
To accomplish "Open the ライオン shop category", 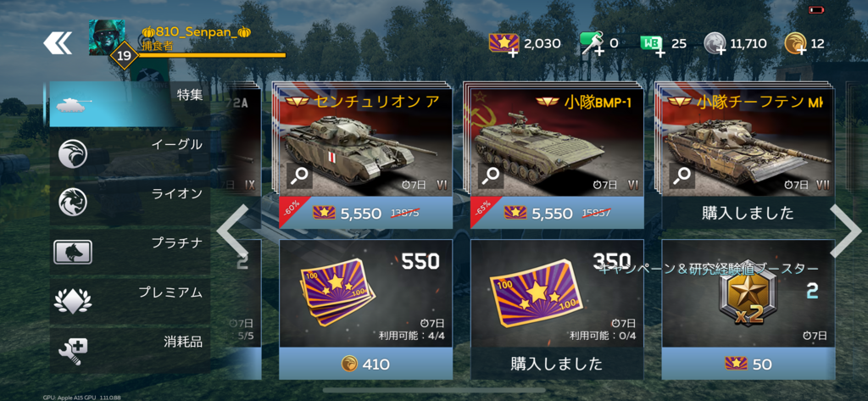I will [130, 202].
